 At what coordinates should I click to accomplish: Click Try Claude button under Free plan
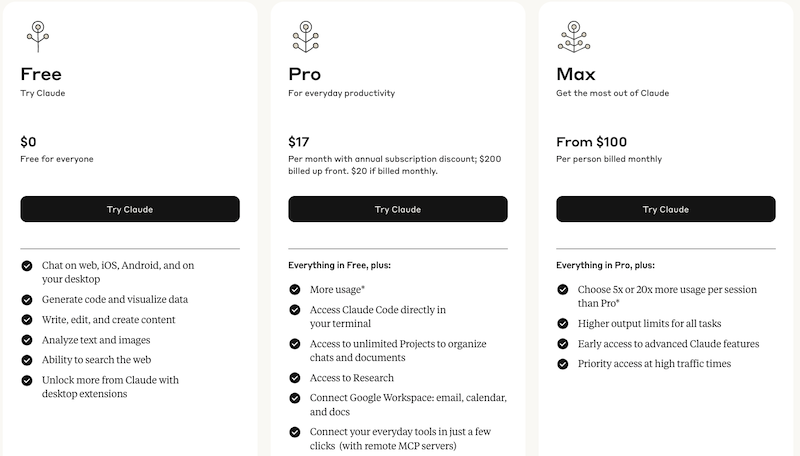point(130,209)
